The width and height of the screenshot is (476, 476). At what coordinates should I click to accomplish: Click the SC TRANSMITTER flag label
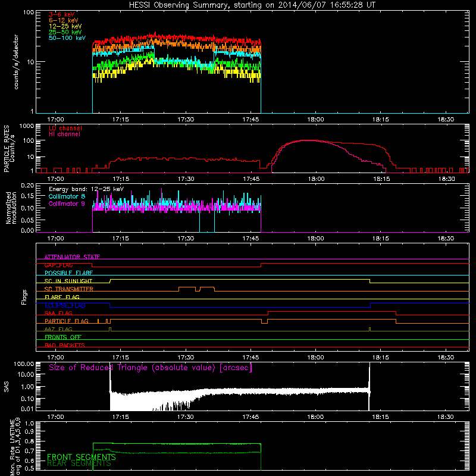click(69, 289)
